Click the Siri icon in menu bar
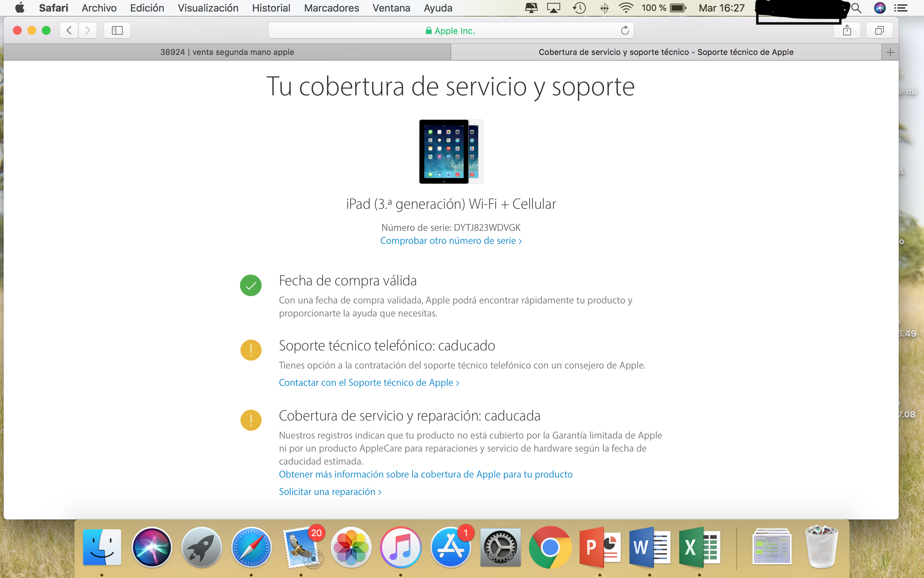The width and height of the screenshot is (924, 578). [x=880, y=8]
